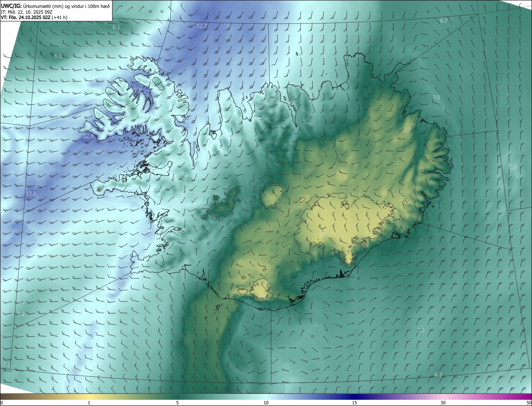This screenshot has height=406, width=532.
Task: Click the '7.4' value label on the map
Action: [x=21, y=314]
